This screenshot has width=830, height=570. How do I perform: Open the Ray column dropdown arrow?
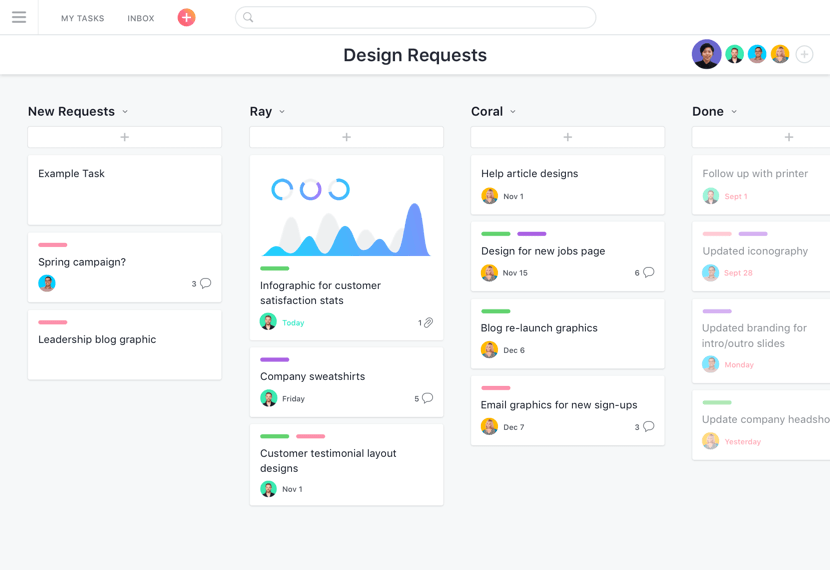point(282,112)
